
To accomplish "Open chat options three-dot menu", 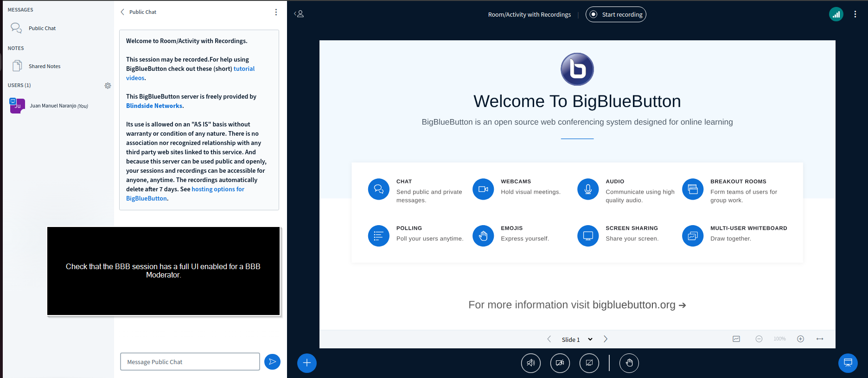I will click(x=276, y=12).
